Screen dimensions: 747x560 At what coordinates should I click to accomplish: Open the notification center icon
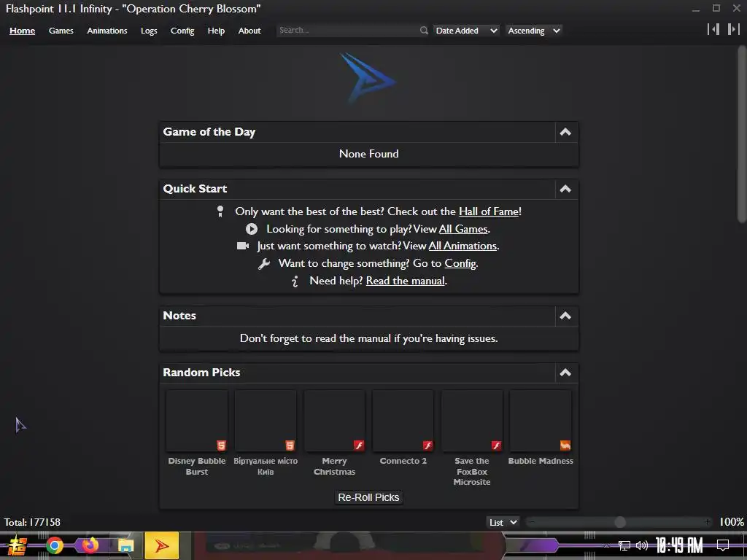tap(723, 545)
